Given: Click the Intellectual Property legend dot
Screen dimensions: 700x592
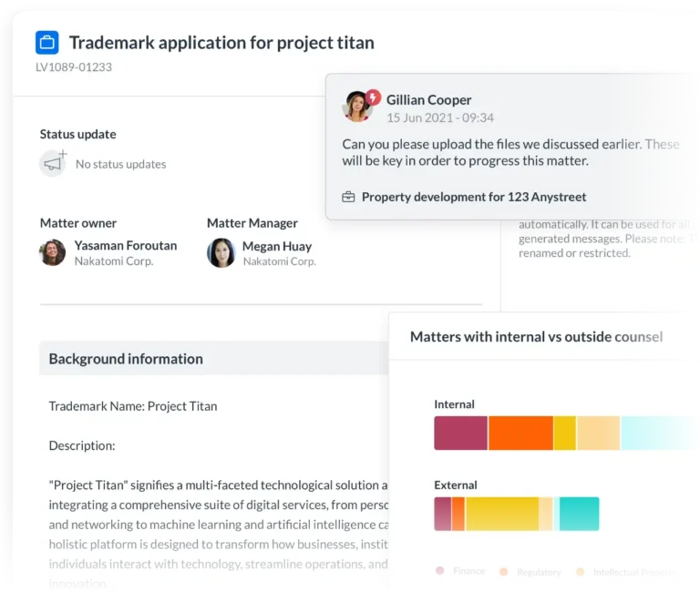Looking at the screenshot, I should coord(580,572).
